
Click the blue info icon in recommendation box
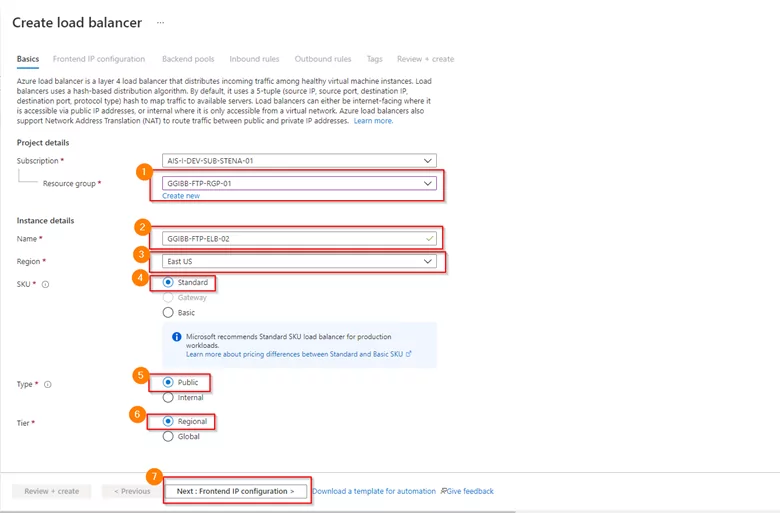point(177,337)
